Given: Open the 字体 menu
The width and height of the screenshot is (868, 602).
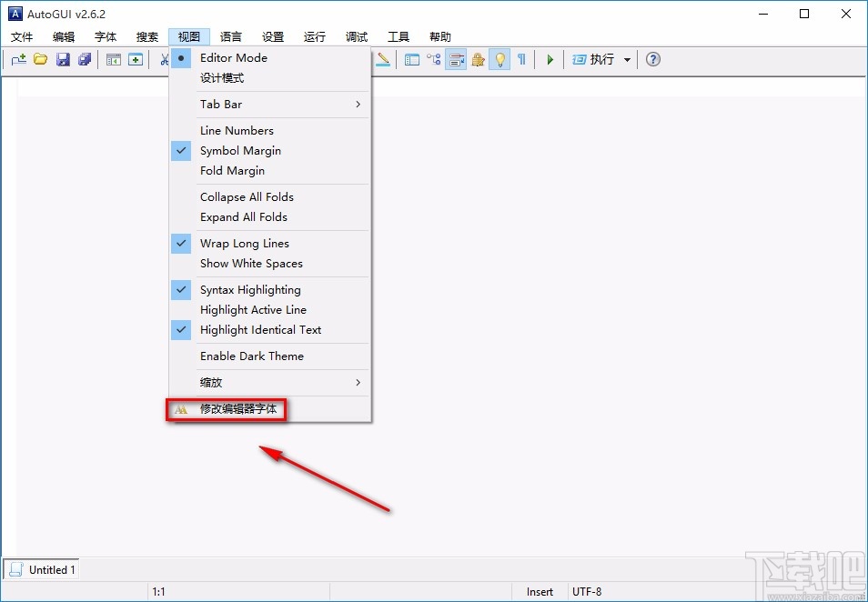Looking at the screenshot, I should click(106, 37).
